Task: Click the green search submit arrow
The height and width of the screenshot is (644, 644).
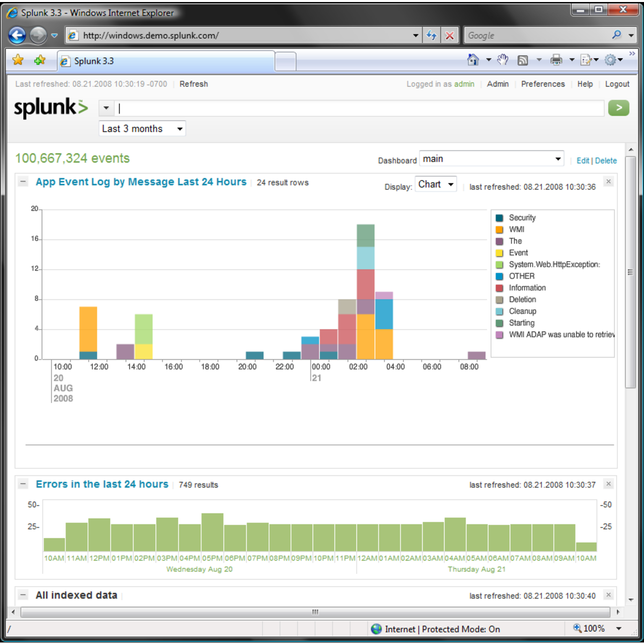Action: point(618,108)
